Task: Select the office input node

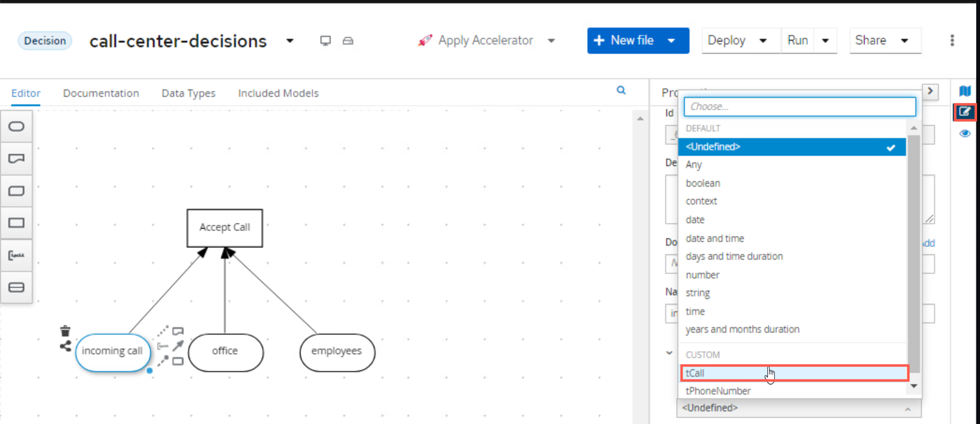Action: point(225,352)
